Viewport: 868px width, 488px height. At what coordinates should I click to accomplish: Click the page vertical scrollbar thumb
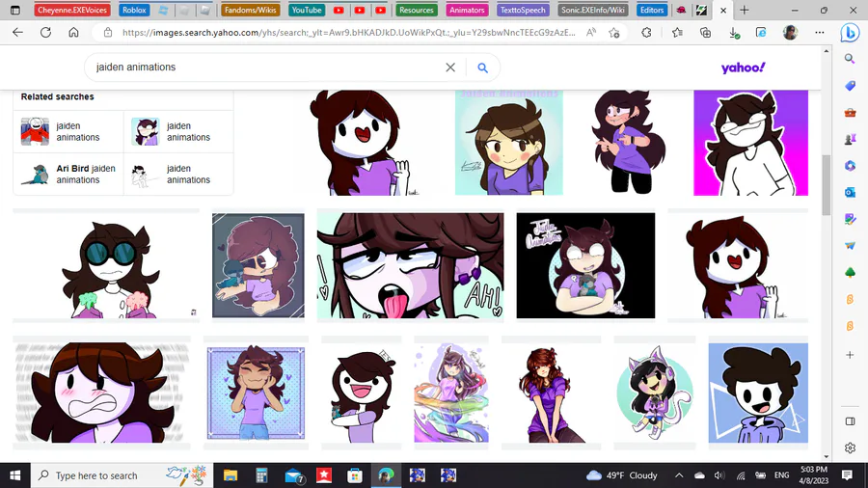[x=826, y=185]
